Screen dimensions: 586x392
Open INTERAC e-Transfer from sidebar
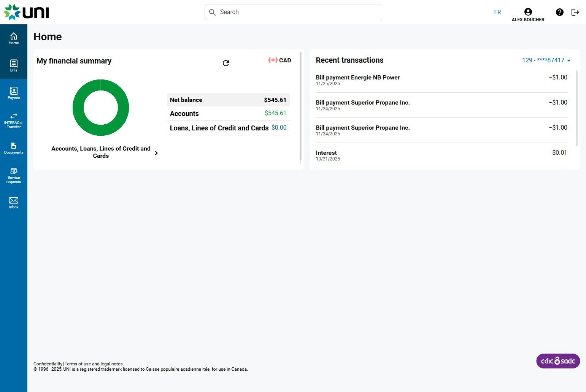[14, 120]
